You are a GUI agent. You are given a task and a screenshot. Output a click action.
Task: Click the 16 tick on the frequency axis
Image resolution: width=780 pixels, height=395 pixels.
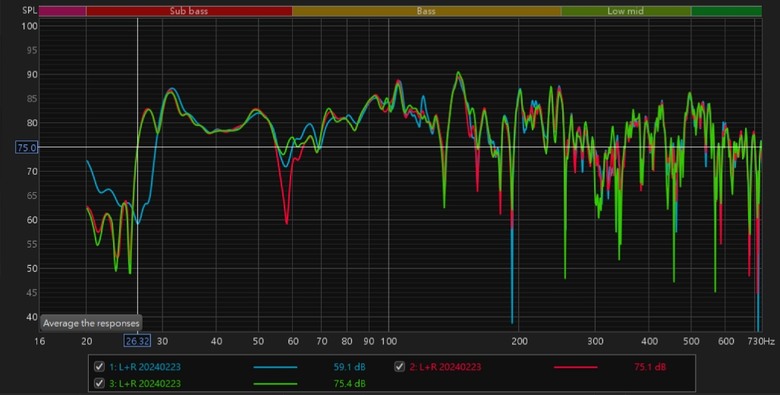point(39,341)
